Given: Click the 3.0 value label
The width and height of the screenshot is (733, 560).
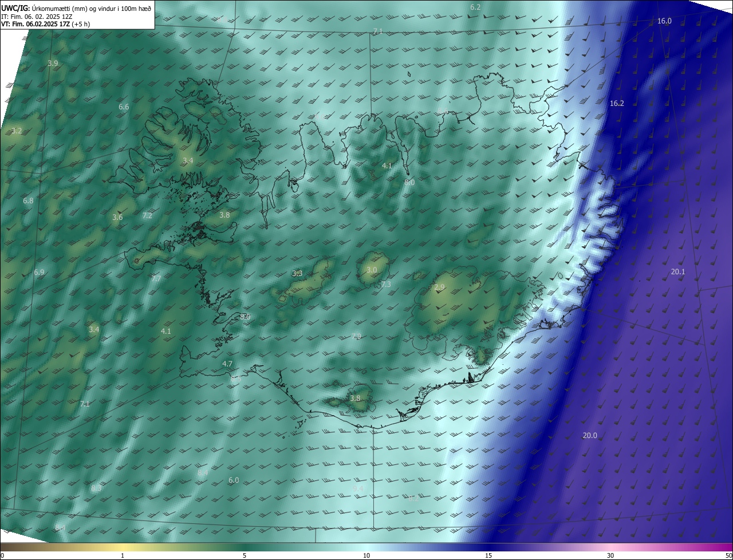Looking at the screenshot, I should 372,270.
